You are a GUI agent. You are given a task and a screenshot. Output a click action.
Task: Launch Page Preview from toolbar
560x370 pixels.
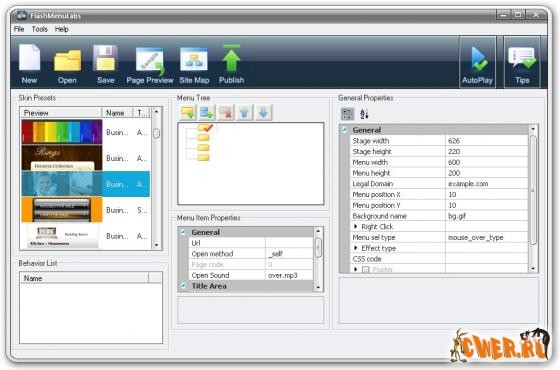(x=150, y=61)
